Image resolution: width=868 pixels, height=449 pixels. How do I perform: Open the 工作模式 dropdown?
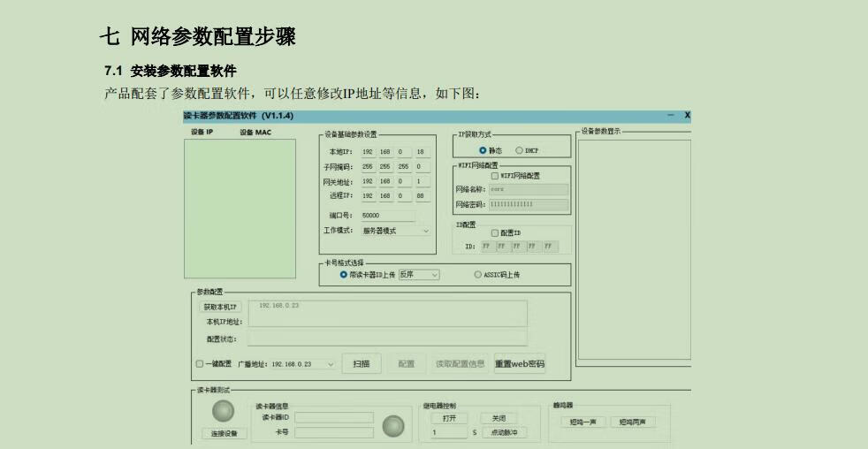395,231
